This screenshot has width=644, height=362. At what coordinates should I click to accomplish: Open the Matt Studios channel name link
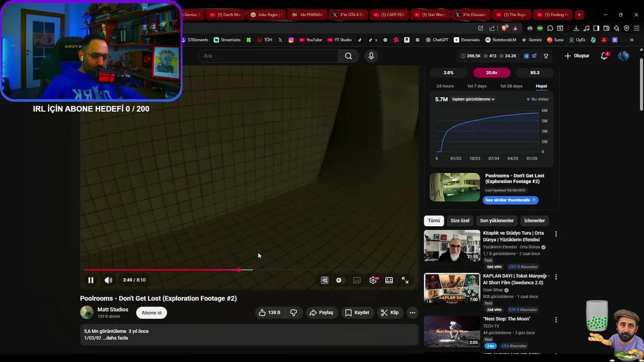click(113, 310)
